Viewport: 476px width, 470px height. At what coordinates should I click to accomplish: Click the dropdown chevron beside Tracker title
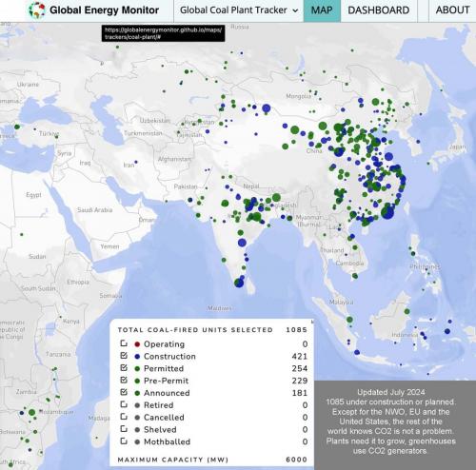pos(295,10)
